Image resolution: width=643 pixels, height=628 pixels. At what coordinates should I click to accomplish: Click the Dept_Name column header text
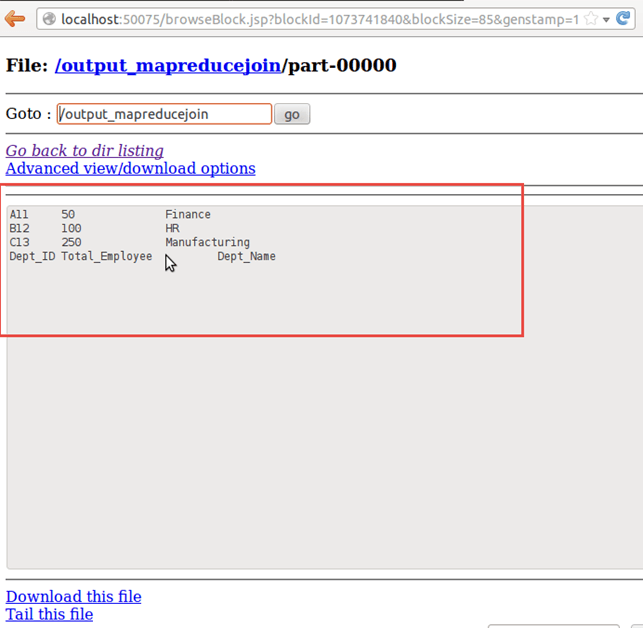pyautogui.click(x=246, y=256)
